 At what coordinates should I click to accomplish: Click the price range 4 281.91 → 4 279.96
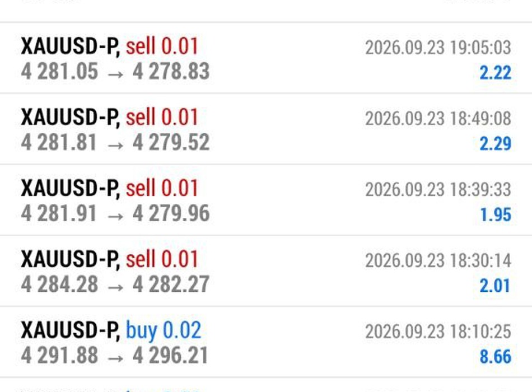point(115,213)
